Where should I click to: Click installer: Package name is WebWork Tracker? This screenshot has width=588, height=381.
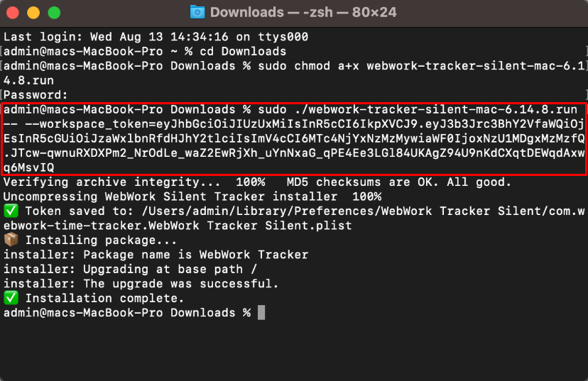point(156,255)
